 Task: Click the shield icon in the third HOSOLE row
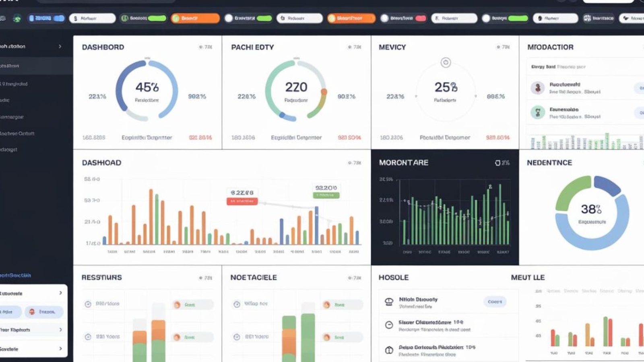click(x=389, y=350)
